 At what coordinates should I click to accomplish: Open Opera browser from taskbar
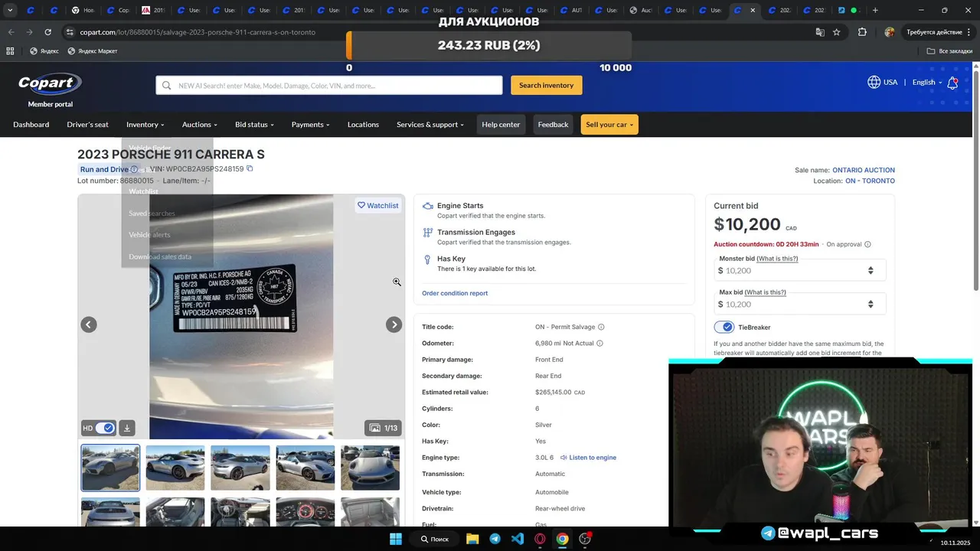coord(540,539)
